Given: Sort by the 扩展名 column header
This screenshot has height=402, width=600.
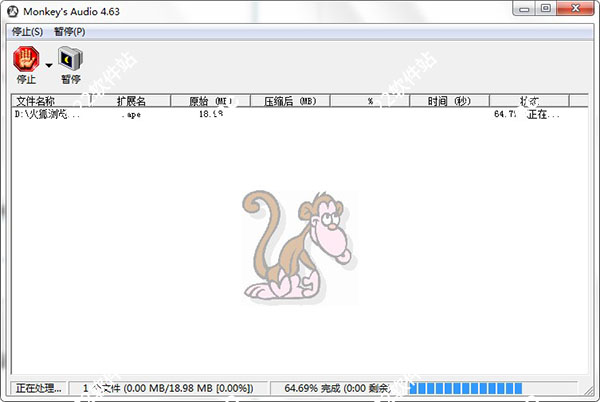Looking at the screenshot, I should click(x=131, y=101).
